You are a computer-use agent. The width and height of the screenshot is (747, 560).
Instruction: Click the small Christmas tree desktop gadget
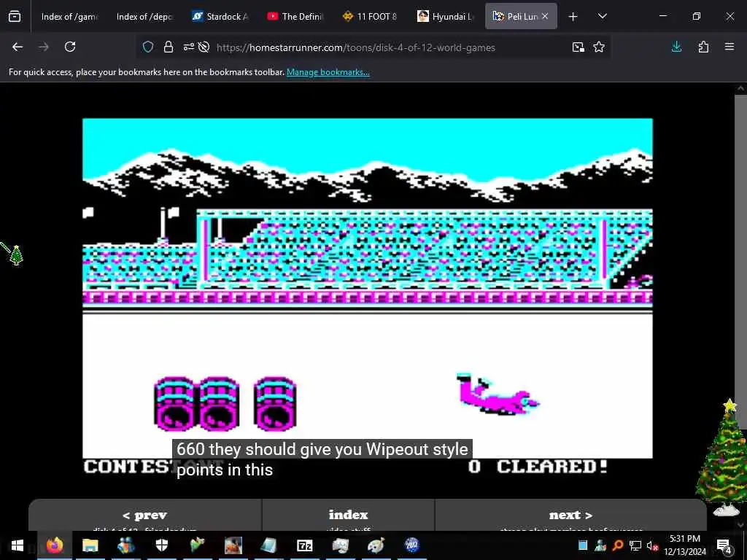click(x=16, y=254)
